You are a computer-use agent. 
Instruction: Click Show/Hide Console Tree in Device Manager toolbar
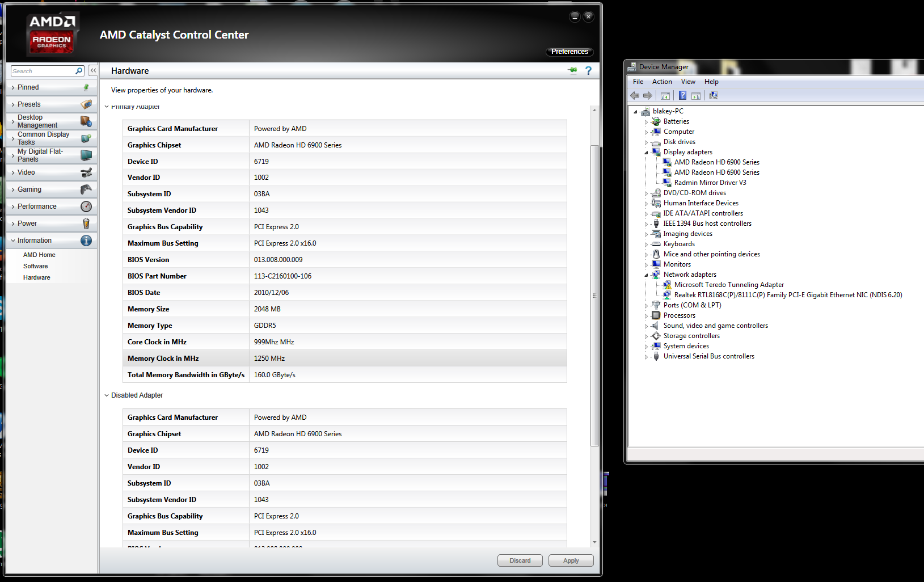(665, 95)
